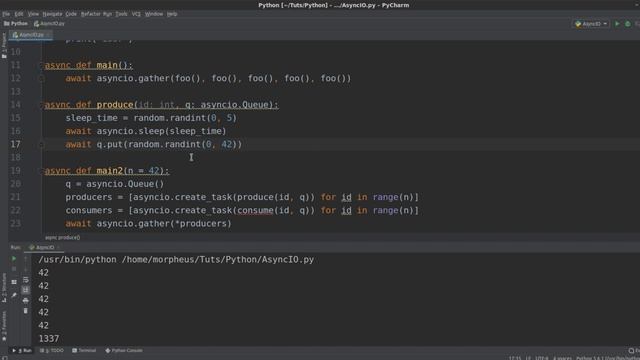Image resolution: width=640 pixels, height=360 pixels.
Task: Open the Navigate menu
Action: coord(52,14)
